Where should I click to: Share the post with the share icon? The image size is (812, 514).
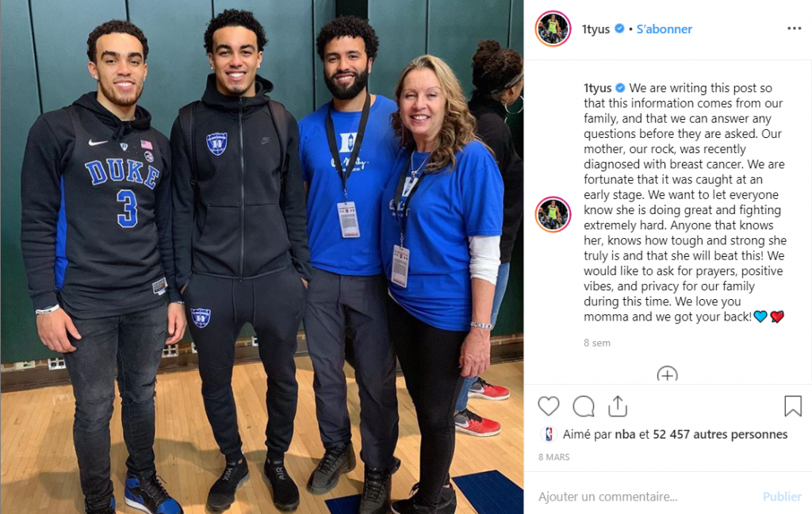click(x=618, y=406)
